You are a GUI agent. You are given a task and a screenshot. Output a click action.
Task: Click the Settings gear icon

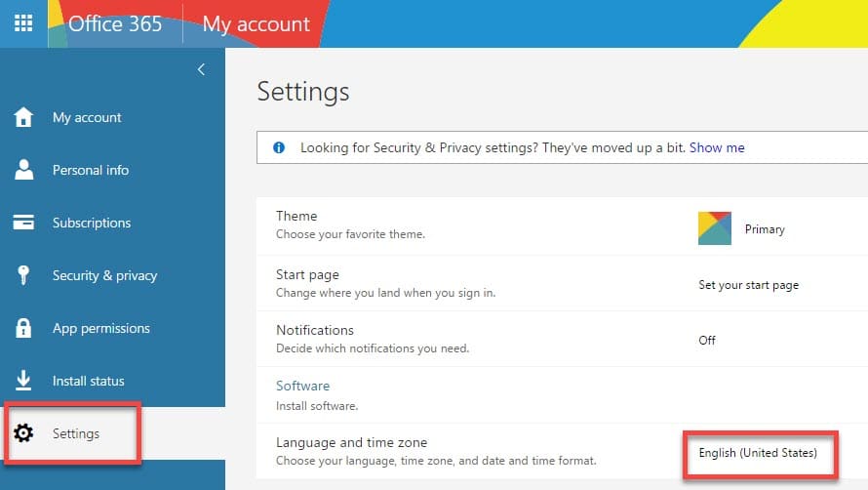point(23,433)
